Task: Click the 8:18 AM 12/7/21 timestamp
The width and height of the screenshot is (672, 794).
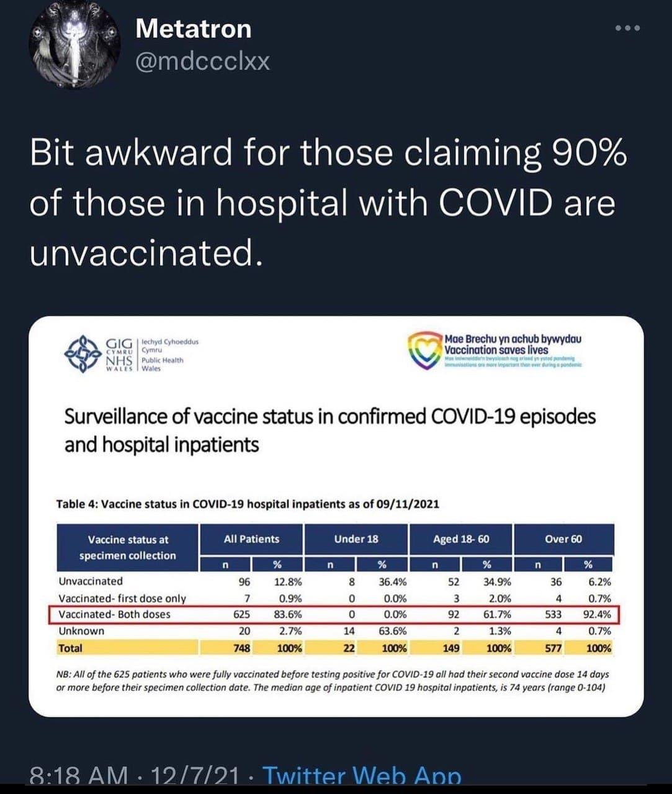Action: [134, 776]
